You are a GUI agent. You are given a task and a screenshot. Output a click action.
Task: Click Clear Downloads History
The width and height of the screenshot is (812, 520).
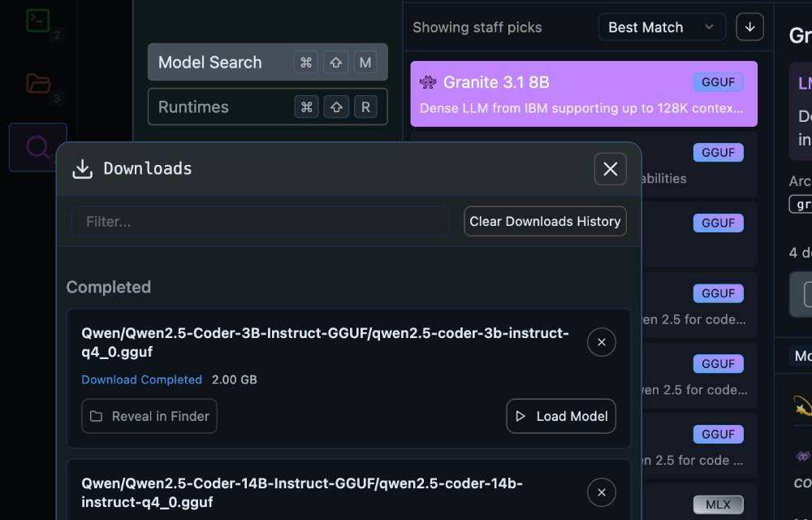(545, 221)
